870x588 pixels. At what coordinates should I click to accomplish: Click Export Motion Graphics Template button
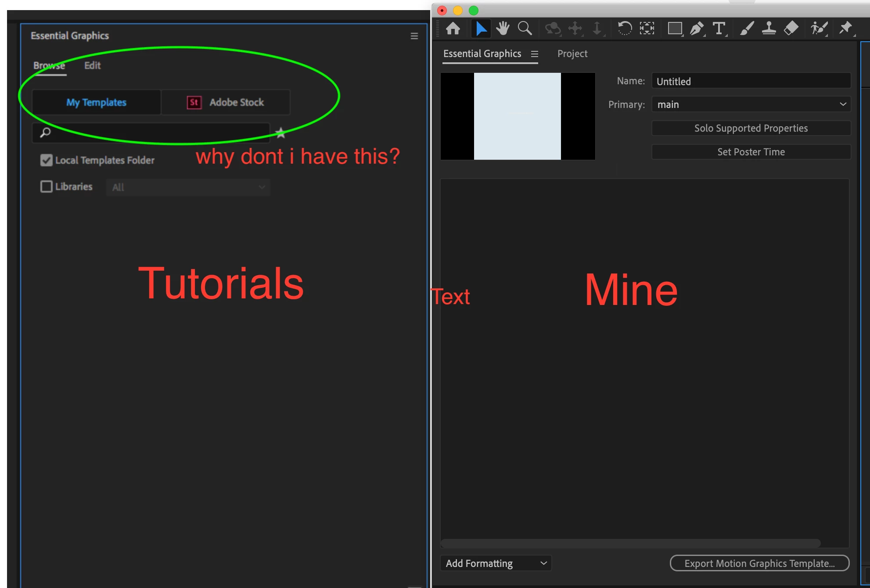759,563
